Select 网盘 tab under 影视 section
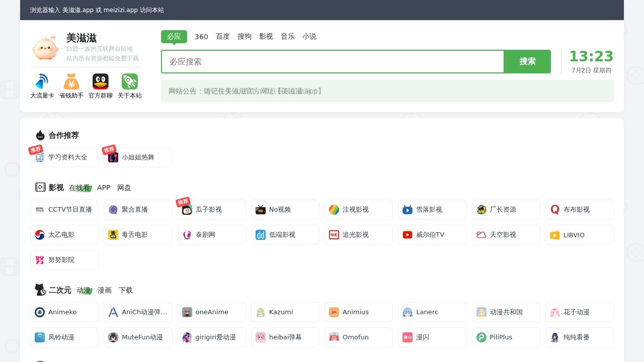The width and height of the screenshot is (644, 362). [124, 188]
